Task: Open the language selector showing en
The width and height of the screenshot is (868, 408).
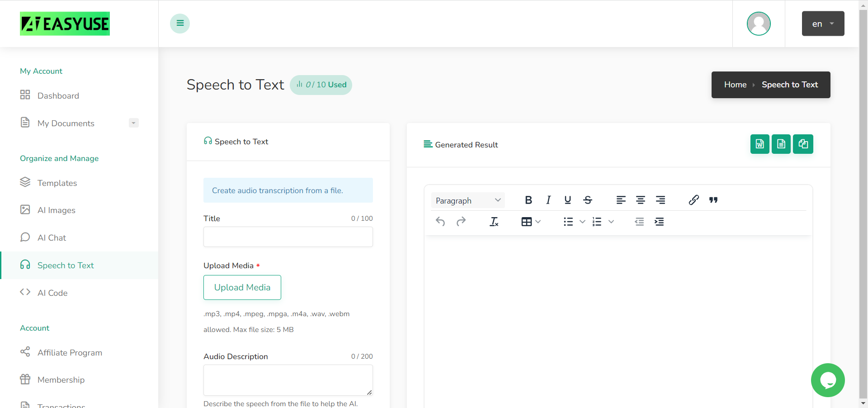Action: coord(822,24)
